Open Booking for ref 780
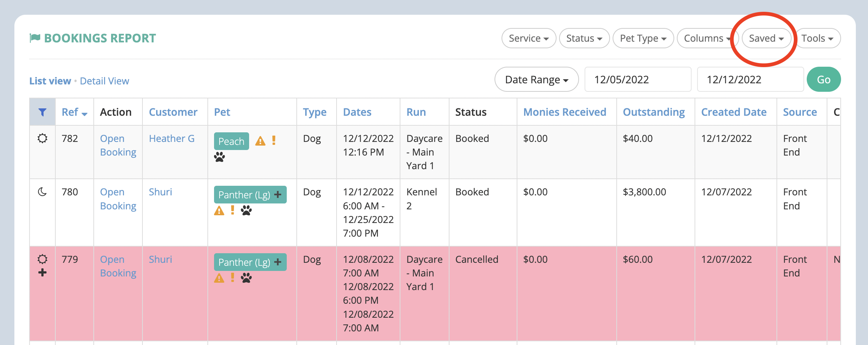This screenshot has height=345, width=868. point(118,199)
